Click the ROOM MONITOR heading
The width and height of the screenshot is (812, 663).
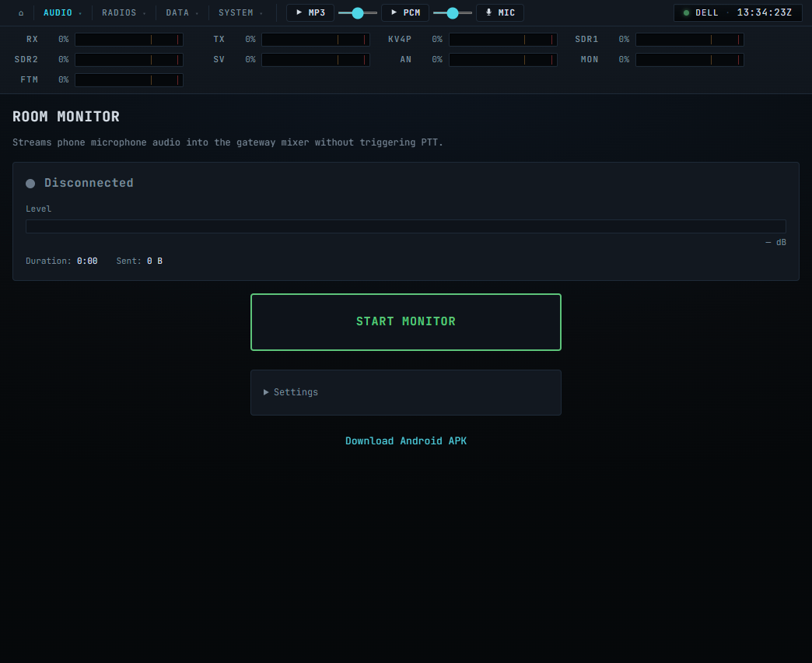tap(66, 117)
